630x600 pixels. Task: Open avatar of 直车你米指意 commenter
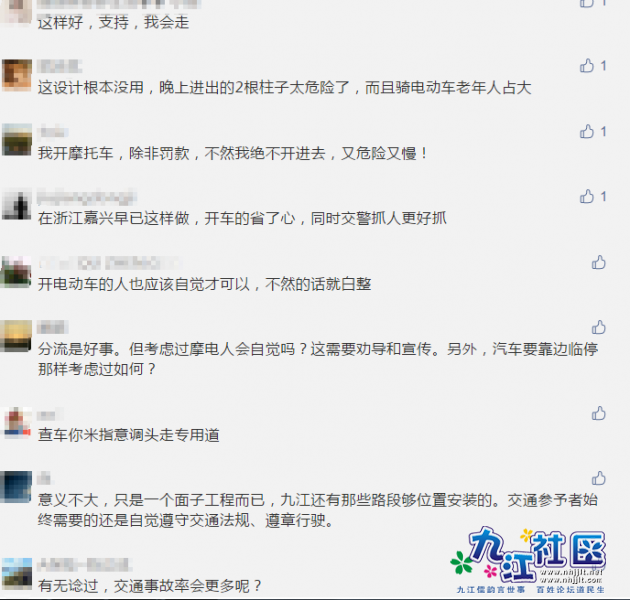(x=17, y=422)
